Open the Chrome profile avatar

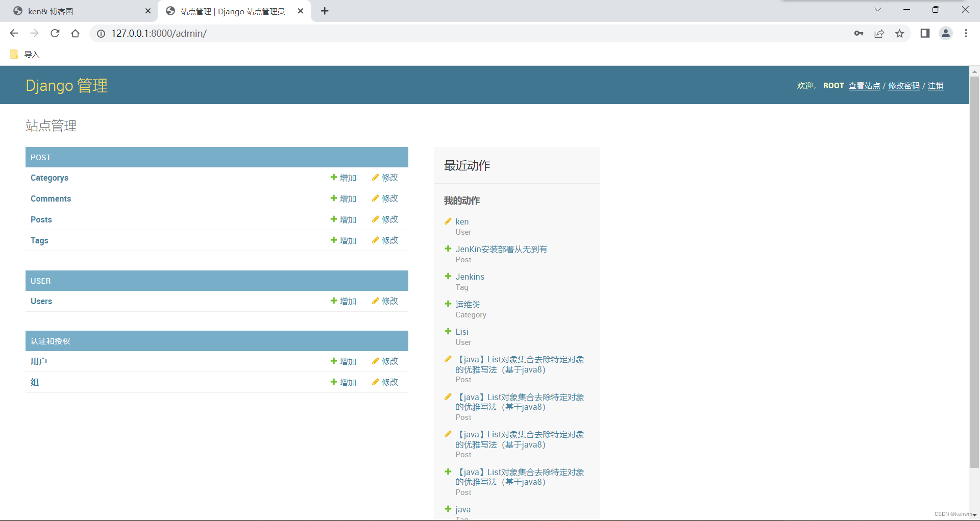coord(946,33)
